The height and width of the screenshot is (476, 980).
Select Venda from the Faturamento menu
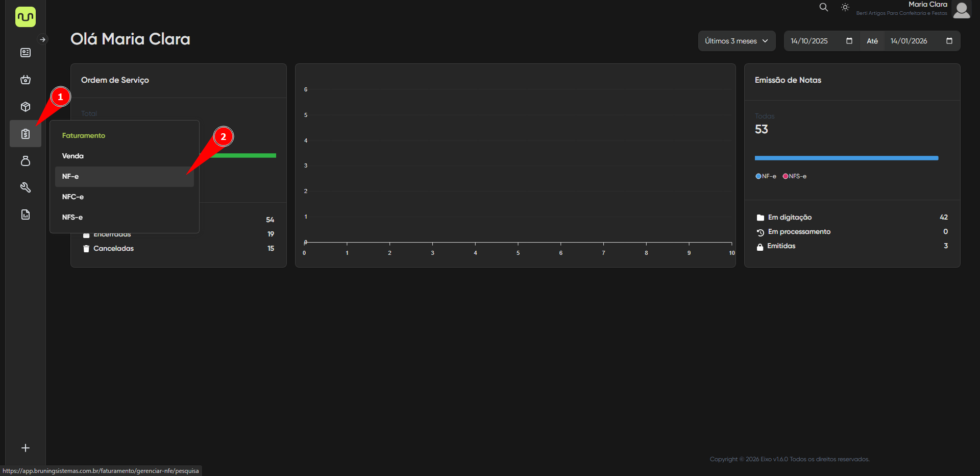[x=73, y=156]
